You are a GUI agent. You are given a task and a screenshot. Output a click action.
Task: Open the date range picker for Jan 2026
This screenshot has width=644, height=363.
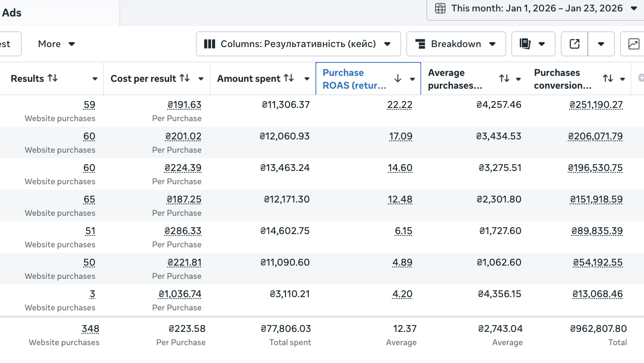tap(535, 8)
